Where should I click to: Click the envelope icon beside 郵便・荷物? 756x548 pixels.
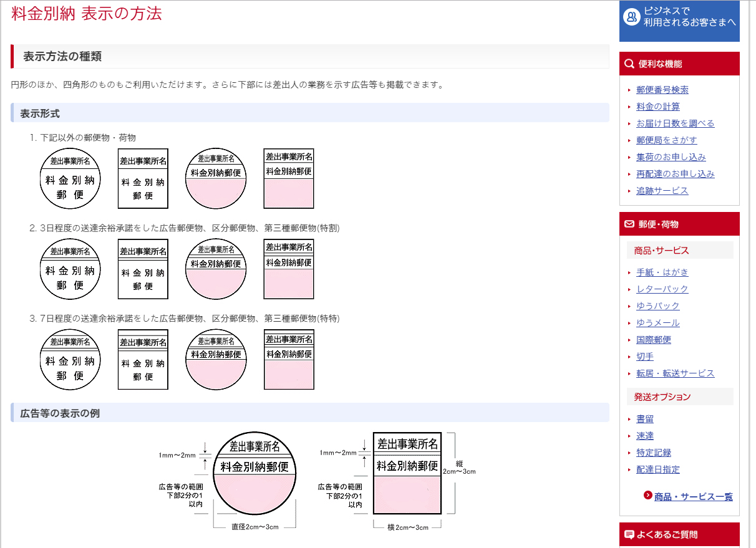pyautogui.click(x=629, y=224)
